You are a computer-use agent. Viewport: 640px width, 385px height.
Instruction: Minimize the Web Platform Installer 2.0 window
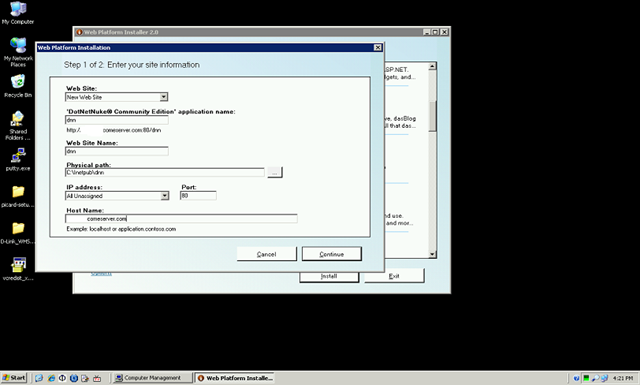click(x=427, y=32)
